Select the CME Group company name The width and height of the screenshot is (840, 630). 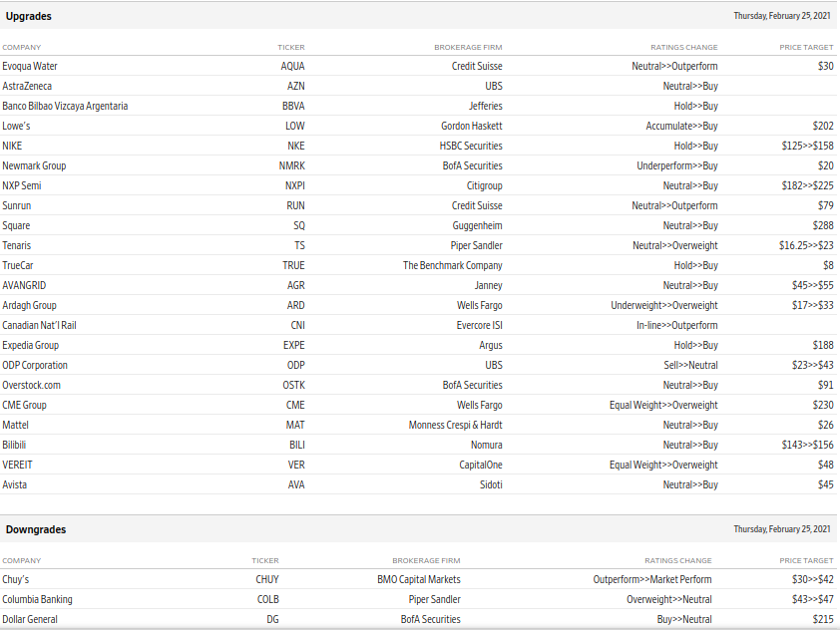coord(24,405)
